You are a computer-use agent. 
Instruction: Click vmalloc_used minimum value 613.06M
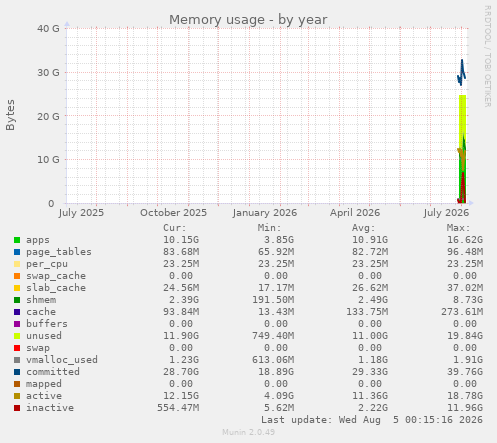click(x=273, y=360)
